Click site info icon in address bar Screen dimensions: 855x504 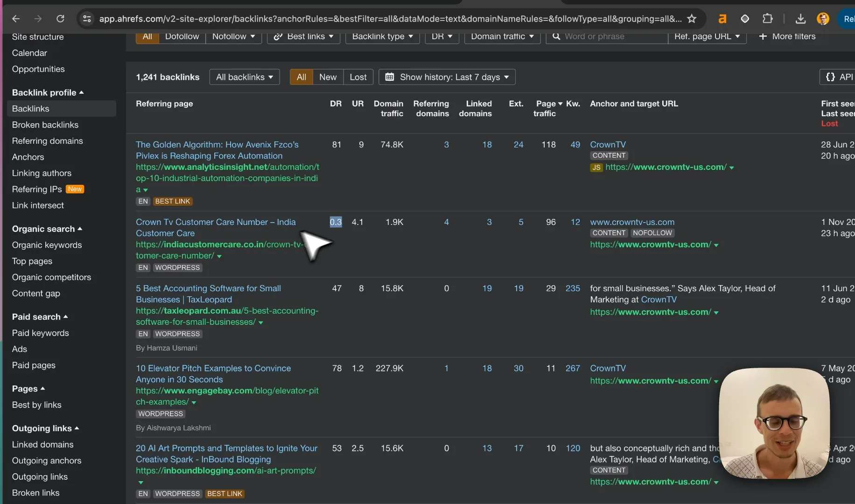pos(87,19)
